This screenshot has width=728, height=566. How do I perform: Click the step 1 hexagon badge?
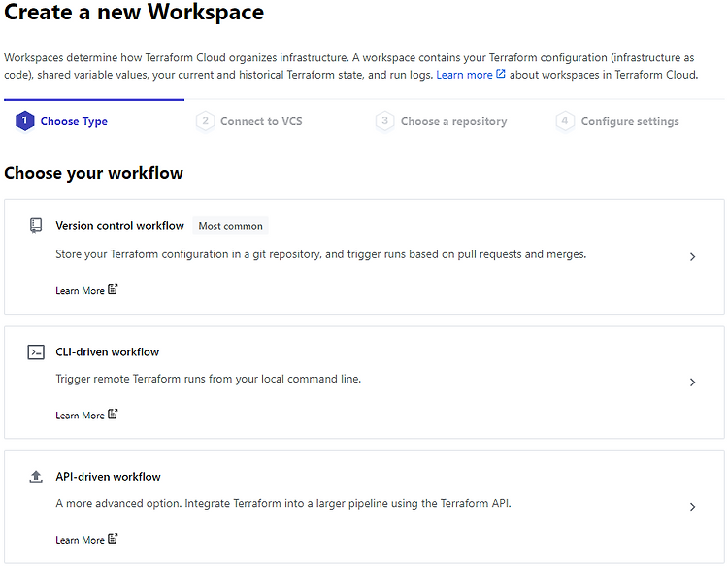pos(24,121)
